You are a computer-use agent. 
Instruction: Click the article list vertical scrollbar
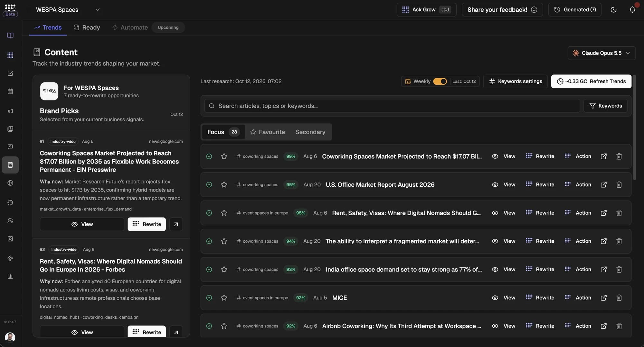click(634, 127)
